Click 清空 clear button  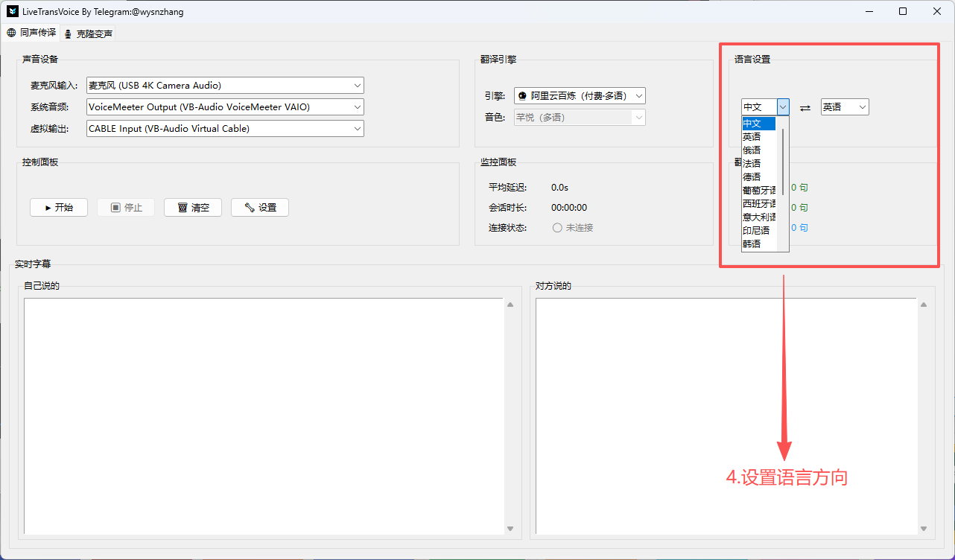[x=193, y=208]
